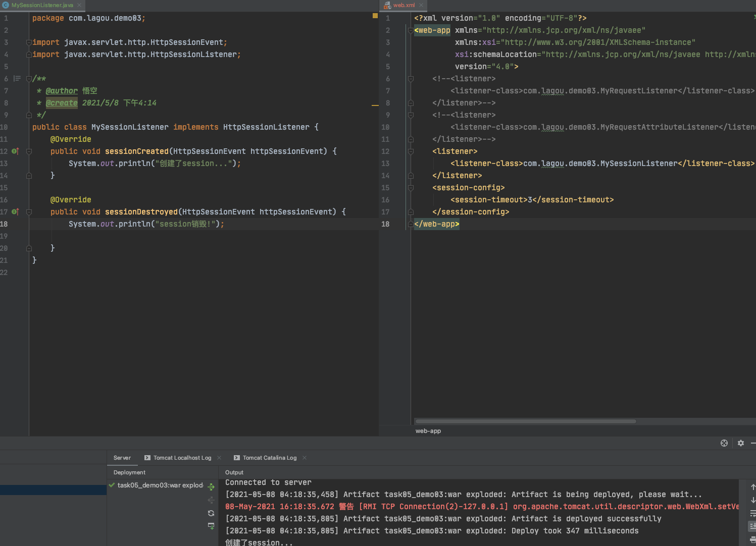The height and width of the screenshot is (546, 756).
Task: Click the Scroll from source target icon
Action: 724,443
